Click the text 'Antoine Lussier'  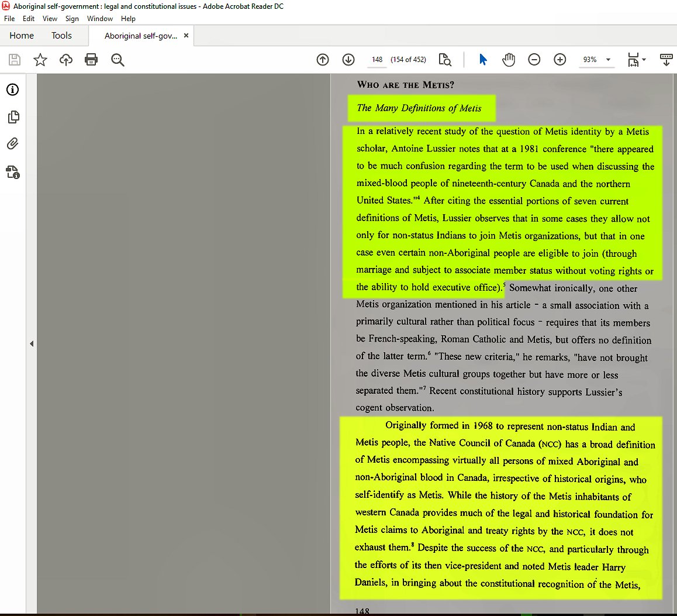click(423, 149)
